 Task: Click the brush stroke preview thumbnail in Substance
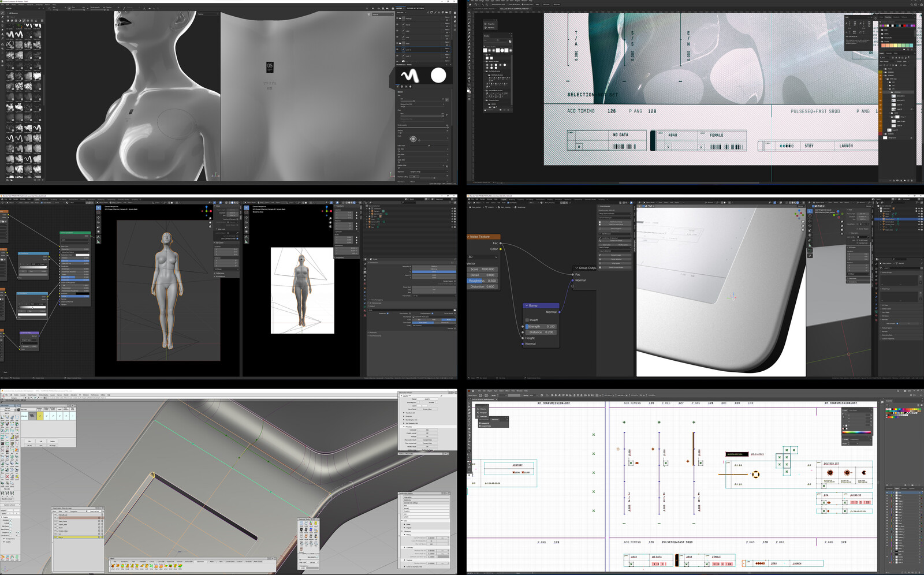click(410, 76)
